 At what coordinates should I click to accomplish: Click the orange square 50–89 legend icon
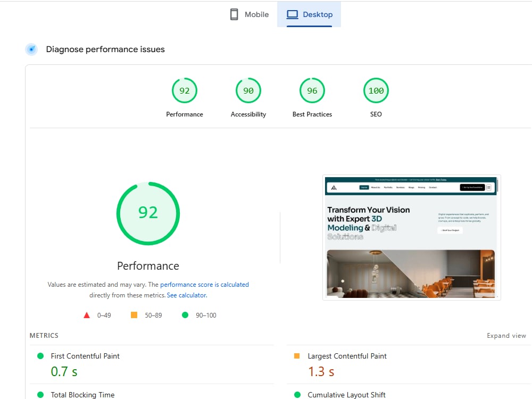134,315
